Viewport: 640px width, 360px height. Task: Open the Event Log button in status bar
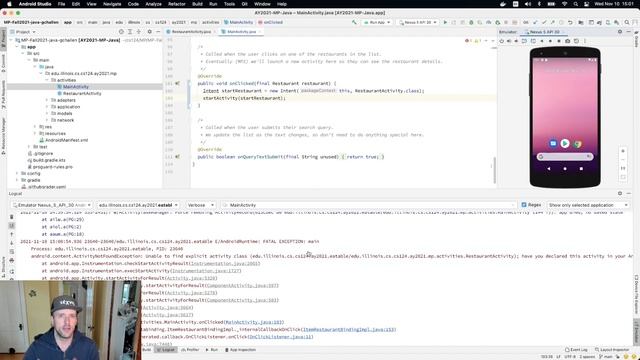(x=576, y=350)
